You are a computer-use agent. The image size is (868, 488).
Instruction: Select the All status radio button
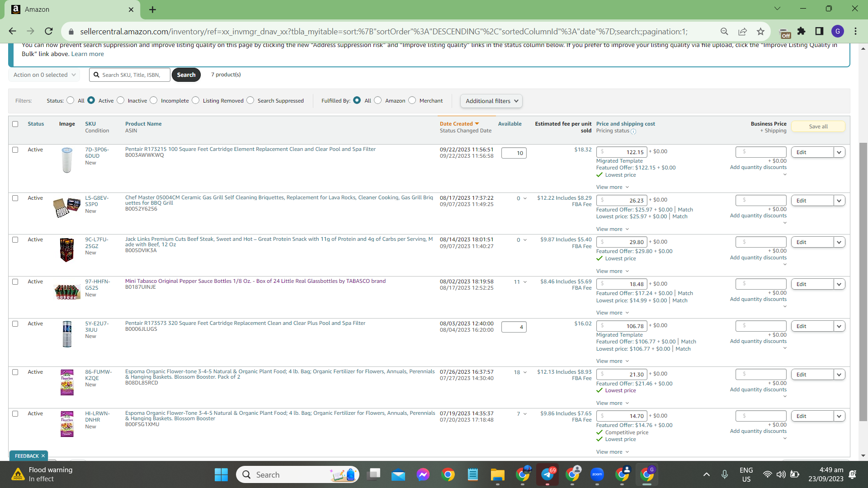pos(70,100)
